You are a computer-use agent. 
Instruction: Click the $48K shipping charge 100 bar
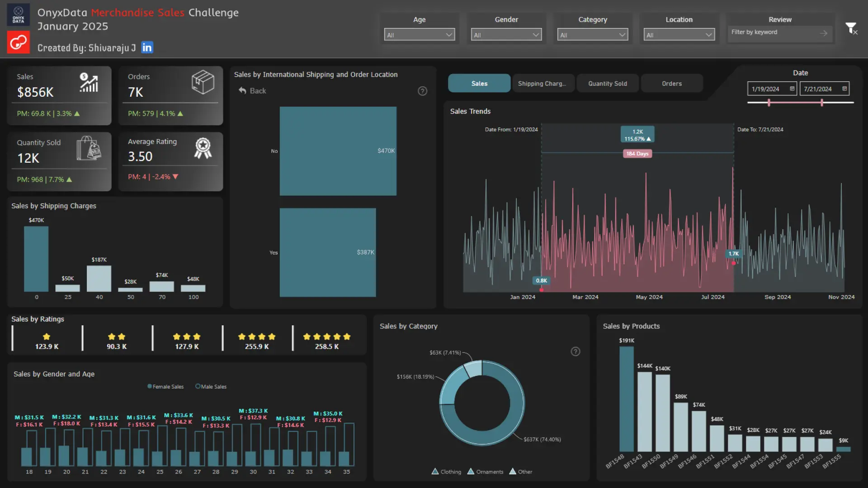(x=193, y=288)
